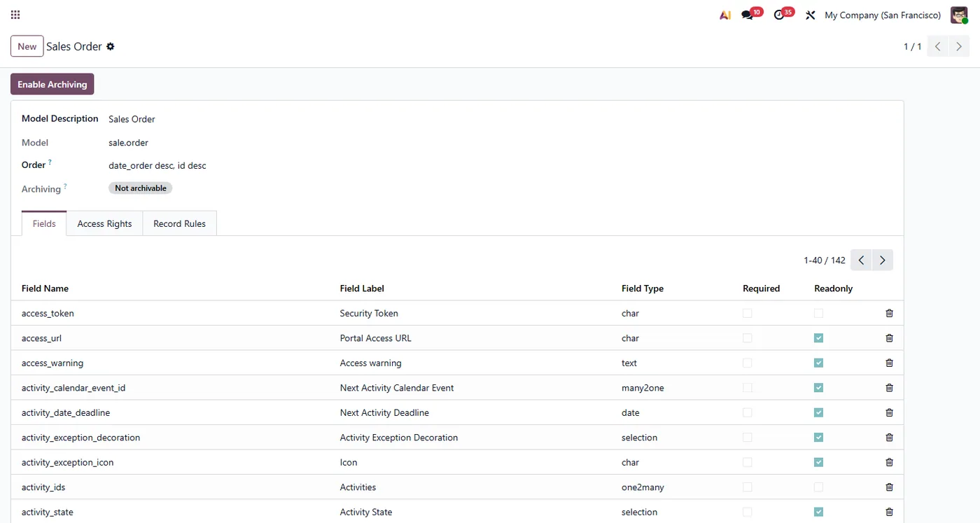Image resolution: width=980 pixels, height=523 pixels.
Task: Open the AI assistant icon
Action: [725, 15]
